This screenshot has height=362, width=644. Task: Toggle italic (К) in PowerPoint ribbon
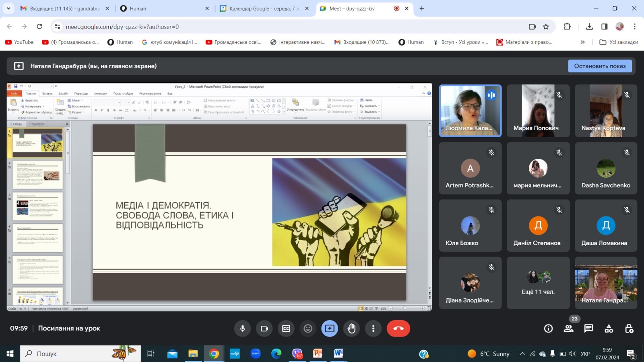tap(102, 110)
